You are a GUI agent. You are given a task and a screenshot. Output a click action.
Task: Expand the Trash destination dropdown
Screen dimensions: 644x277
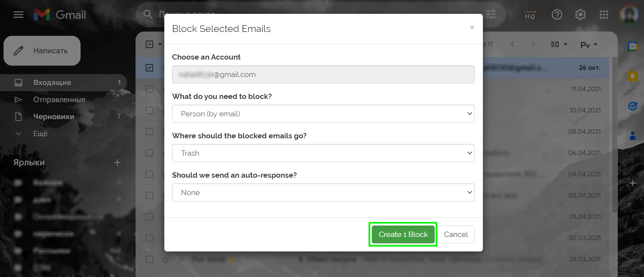click(x=323, y=153)
